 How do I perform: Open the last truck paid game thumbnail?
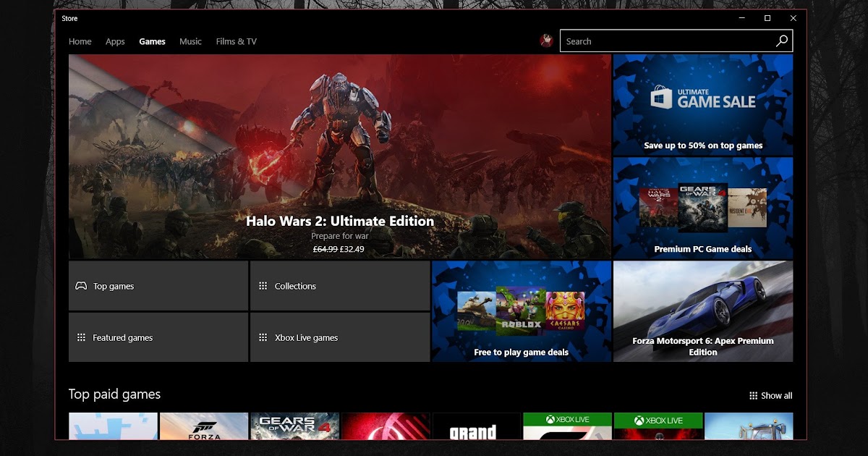(x=749, y=426)
